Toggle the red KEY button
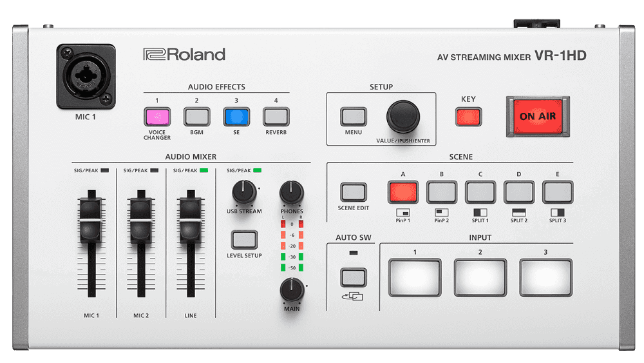 click(468, 117)
